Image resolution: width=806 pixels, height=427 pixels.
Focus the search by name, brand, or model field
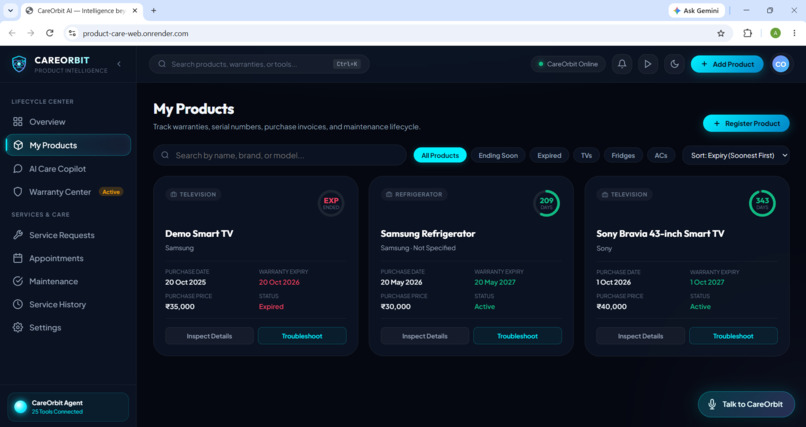pyautogui.click(x=280, y=155)
